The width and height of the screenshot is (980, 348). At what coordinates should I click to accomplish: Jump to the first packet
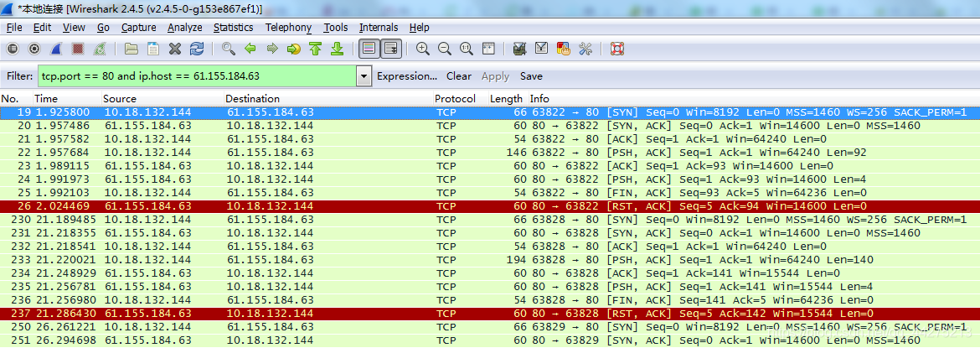tap(316, 48)
